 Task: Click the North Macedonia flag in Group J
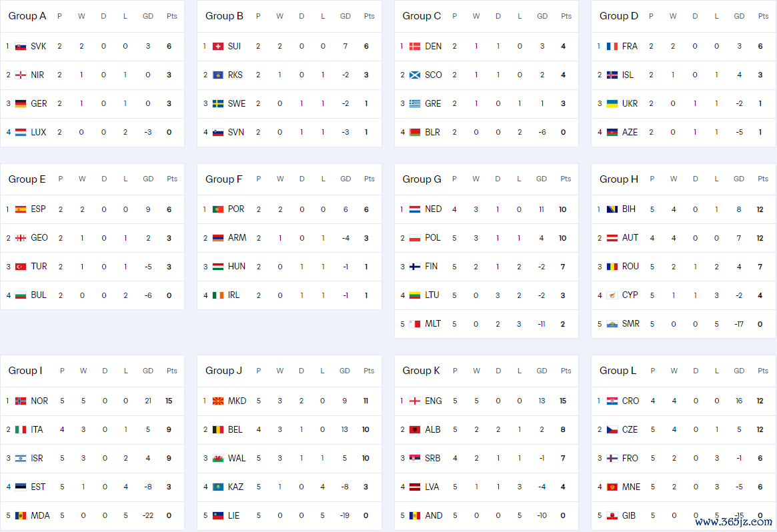click(x=217, y=401)
